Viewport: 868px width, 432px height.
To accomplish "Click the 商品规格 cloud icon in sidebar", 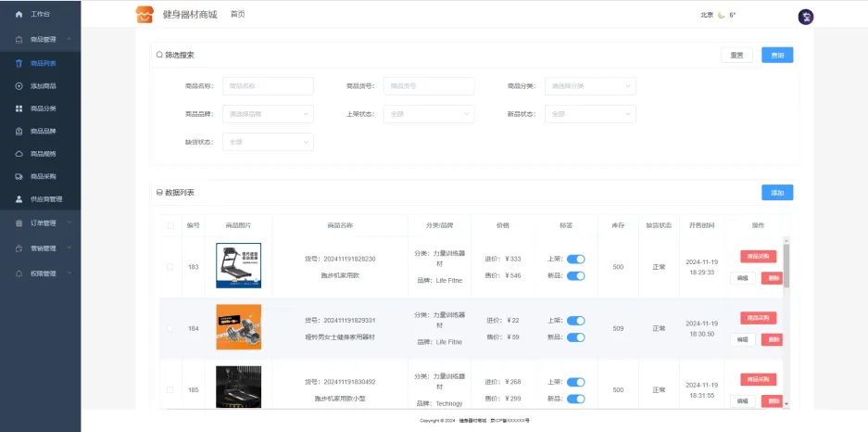I will click(19, 154).
